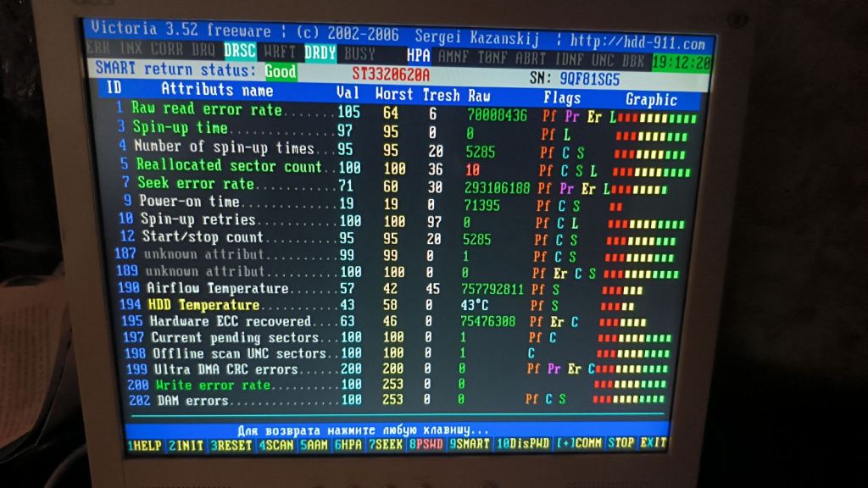The height and width of the screenshot is (488, 868).
Task: Select the STOP label in the bottom bar
Action: tap(621, 443)
